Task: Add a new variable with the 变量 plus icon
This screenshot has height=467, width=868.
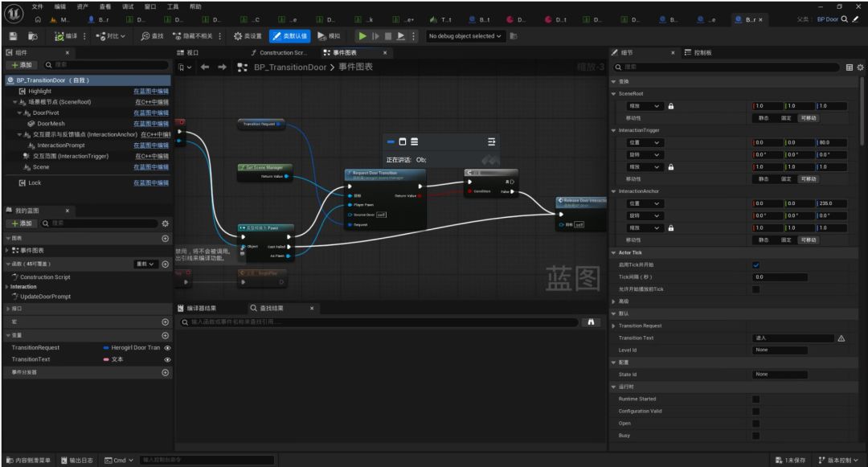Action: 165,335
